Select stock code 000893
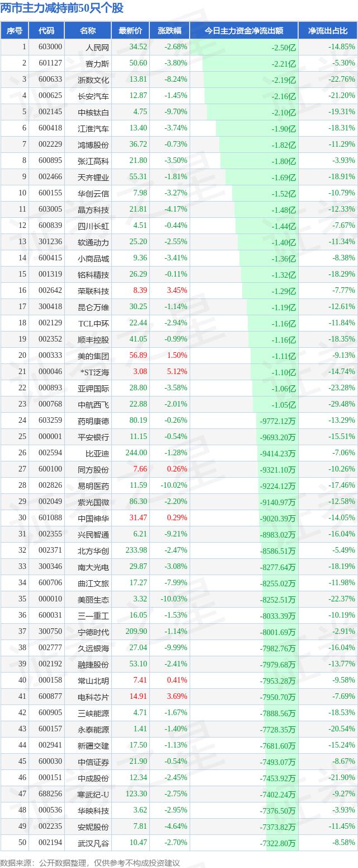 (x=50, y=388)
